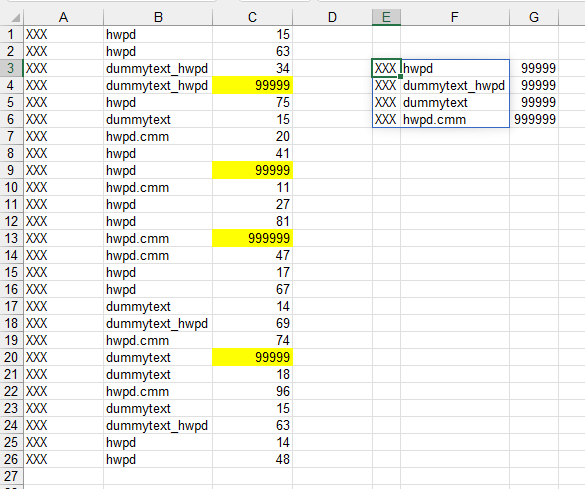585x489 pixels.
Task: Select row 27 header
Action: pyautogui.click(x=12, y=476)
